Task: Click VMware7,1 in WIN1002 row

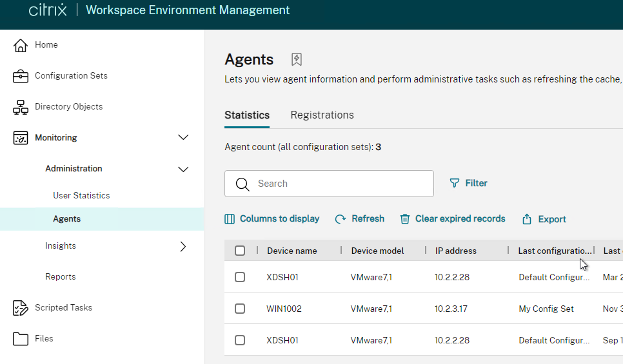Action: click(371, 309)
